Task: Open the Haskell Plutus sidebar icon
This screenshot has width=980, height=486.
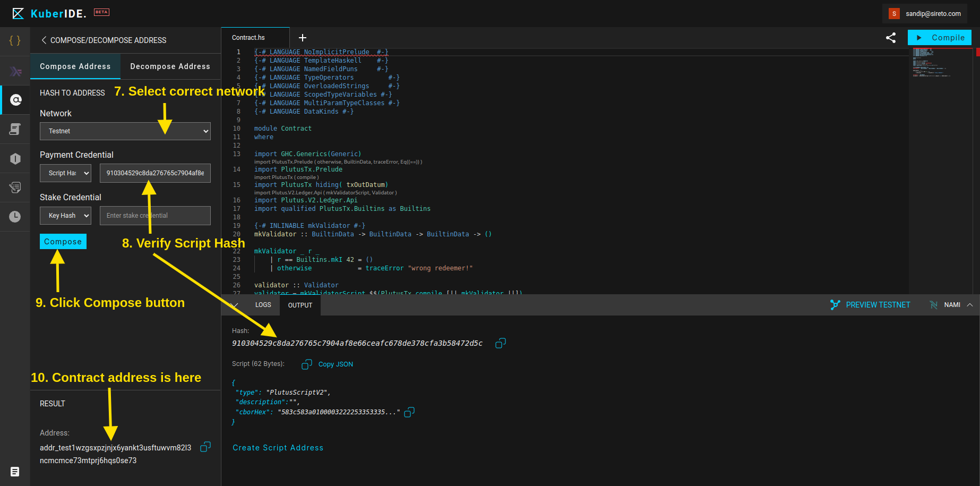Action: click(15, 71)
